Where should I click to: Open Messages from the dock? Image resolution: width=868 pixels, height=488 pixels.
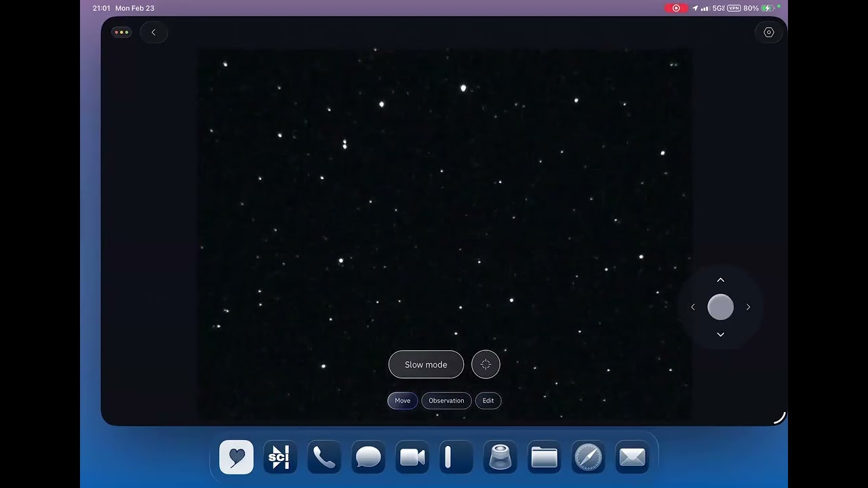click(x=368, y=457)
